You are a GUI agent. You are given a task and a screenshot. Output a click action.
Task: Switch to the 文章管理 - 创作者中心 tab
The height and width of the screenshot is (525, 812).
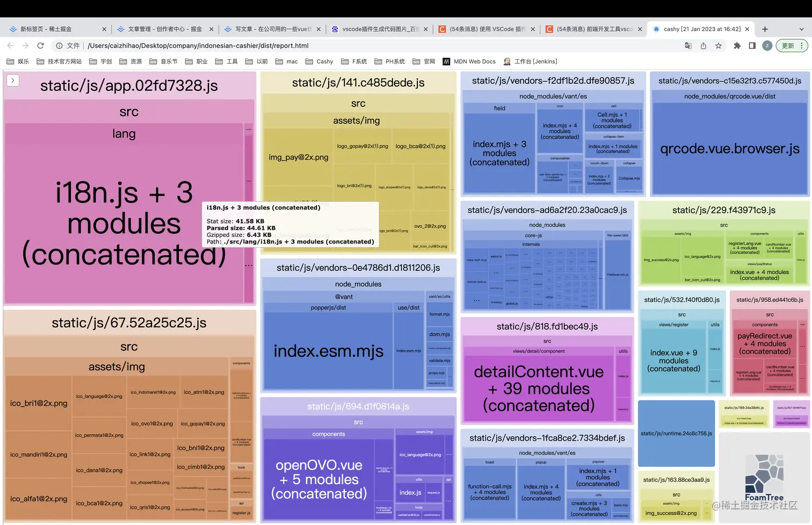click(164, 29)
